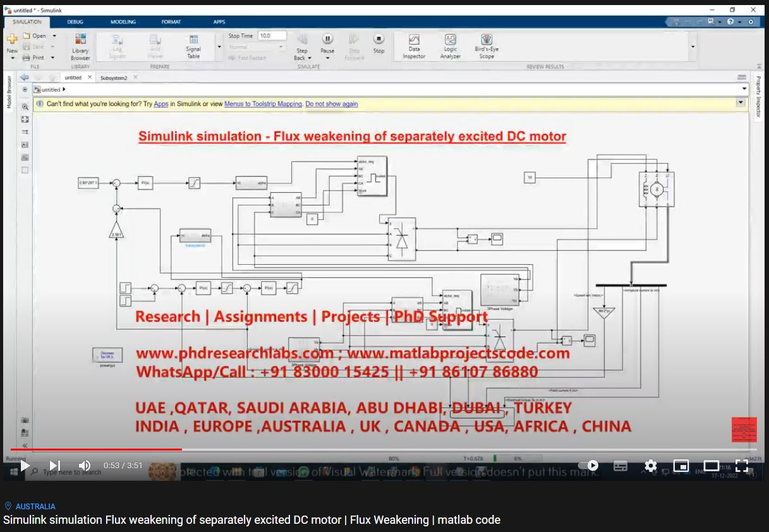Viewport: 769px width, 532px height.
Task: Launch the Logic Analyzer
Action: (x=451, y=47)
